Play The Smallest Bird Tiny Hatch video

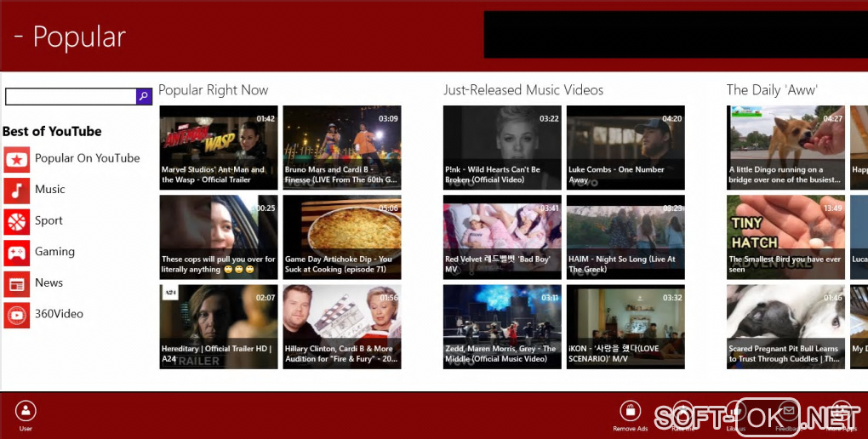click(785, 237)
